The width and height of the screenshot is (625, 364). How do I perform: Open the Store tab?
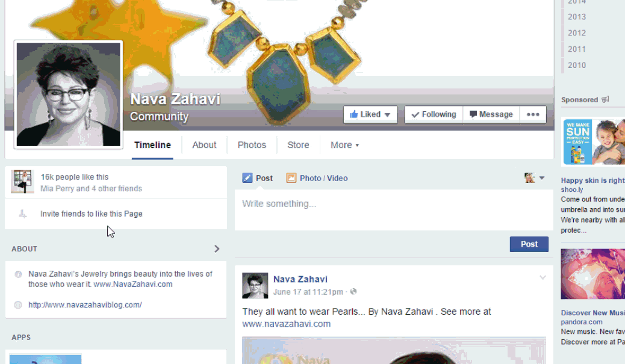coord(298,145)
